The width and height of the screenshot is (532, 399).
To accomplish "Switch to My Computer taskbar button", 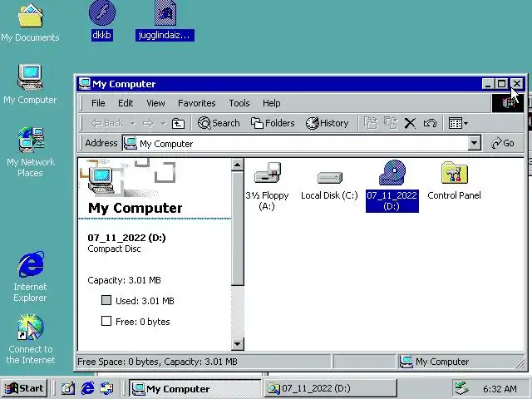I will 195,388.
